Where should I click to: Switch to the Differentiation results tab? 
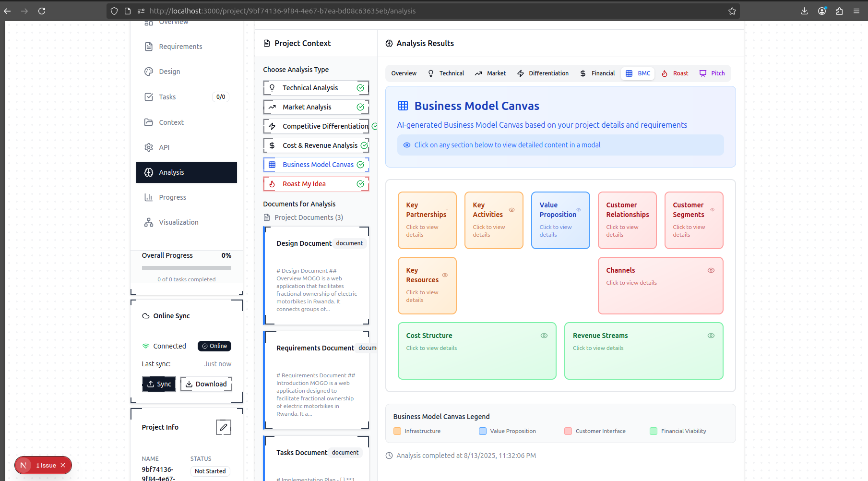(543, 73)
